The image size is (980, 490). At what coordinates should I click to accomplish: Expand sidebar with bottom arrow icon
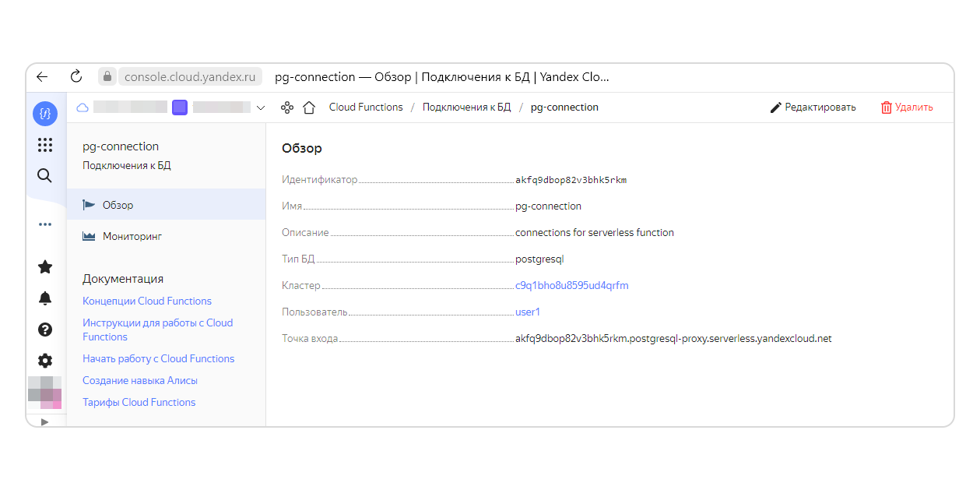click(44, 421)
